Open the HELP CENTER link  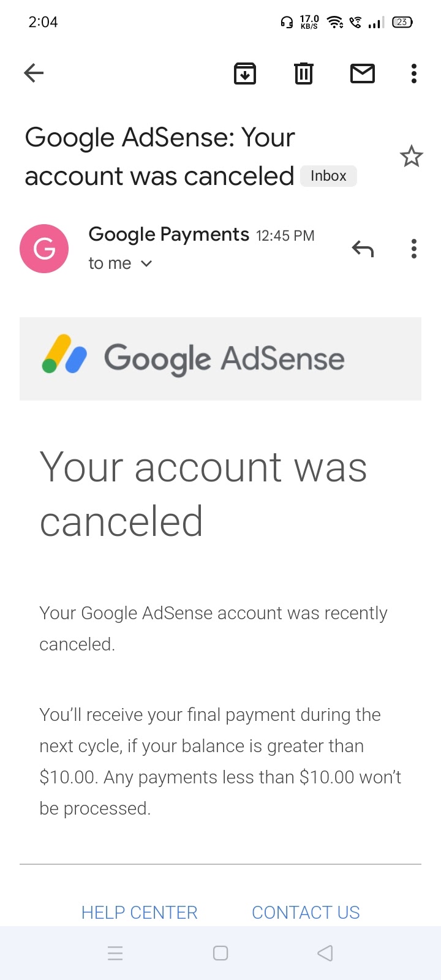point(140,912)
